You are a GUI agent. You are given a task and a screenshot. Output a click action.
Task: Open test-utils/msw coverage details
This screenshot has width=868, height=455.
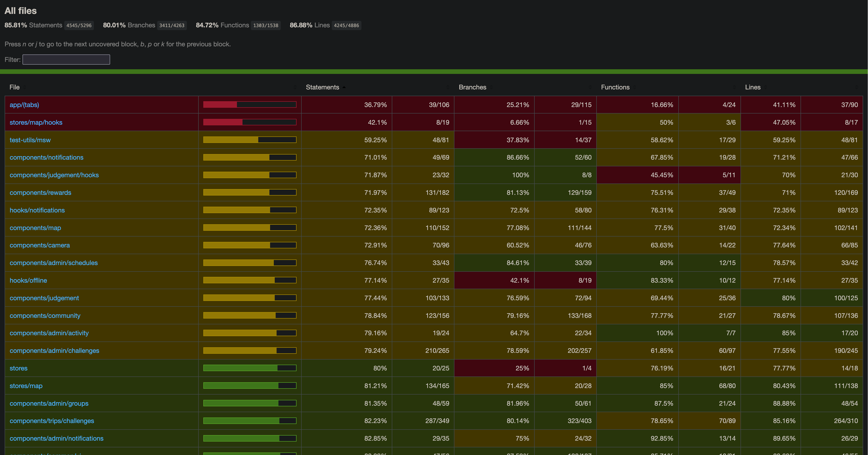click(x=30, y=140)
